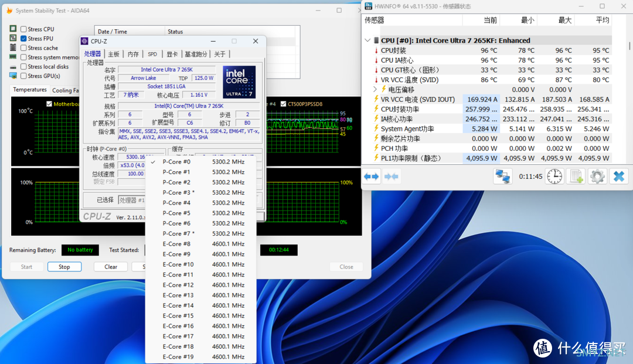Switch to the 主板 tab in CPU-Z

114,54
